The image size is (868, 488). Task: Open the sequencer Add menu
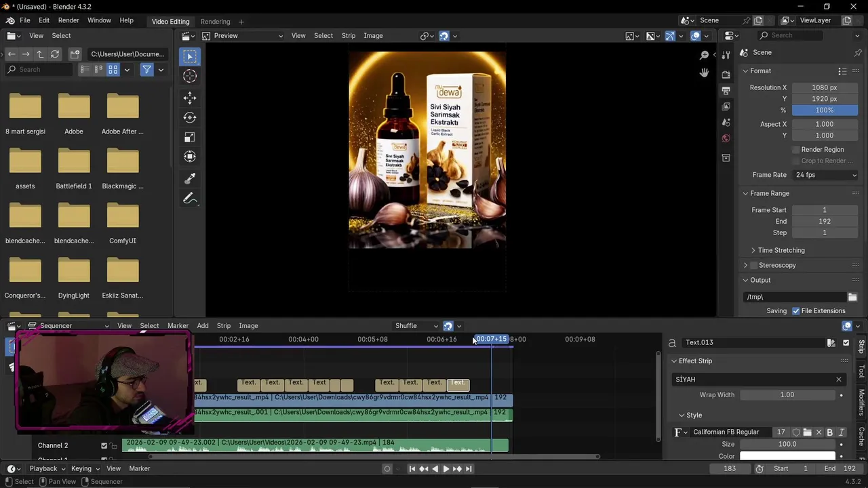coord(203,326)
